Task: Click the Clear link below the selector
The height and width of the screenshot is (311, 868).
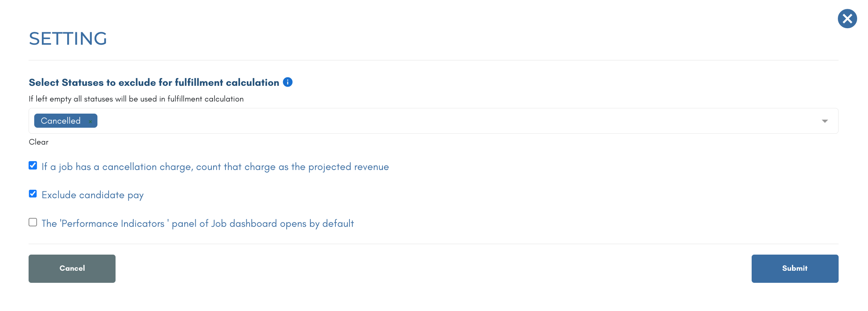Action: (x=38, y=142)
